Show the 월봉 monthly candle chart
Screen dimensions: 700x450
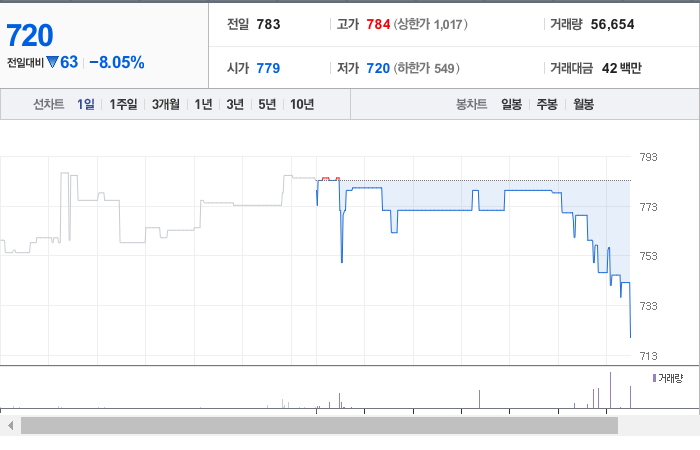point(583,104)
